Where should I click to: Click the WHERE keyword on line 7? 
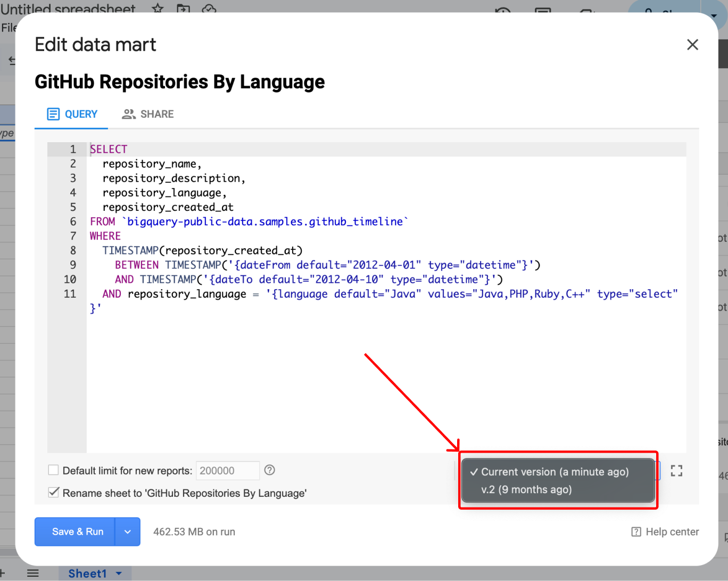coord(105,236)
